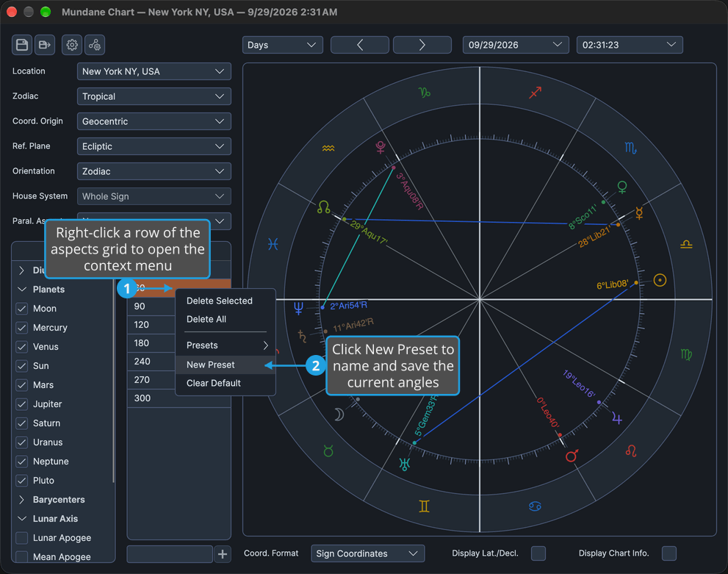Collapse the Planets tree group
The width and height of the screenshot is (728, 574).
pos(22,290)
